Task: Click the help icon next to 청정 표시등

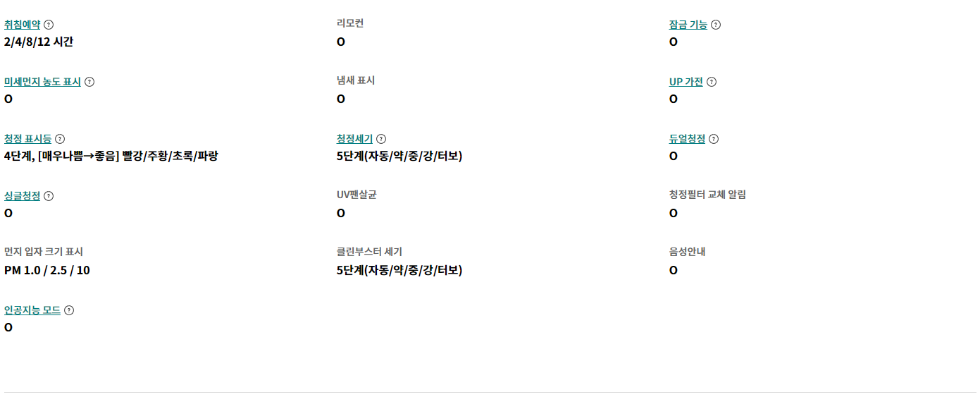Action: [x=60, y=139]
